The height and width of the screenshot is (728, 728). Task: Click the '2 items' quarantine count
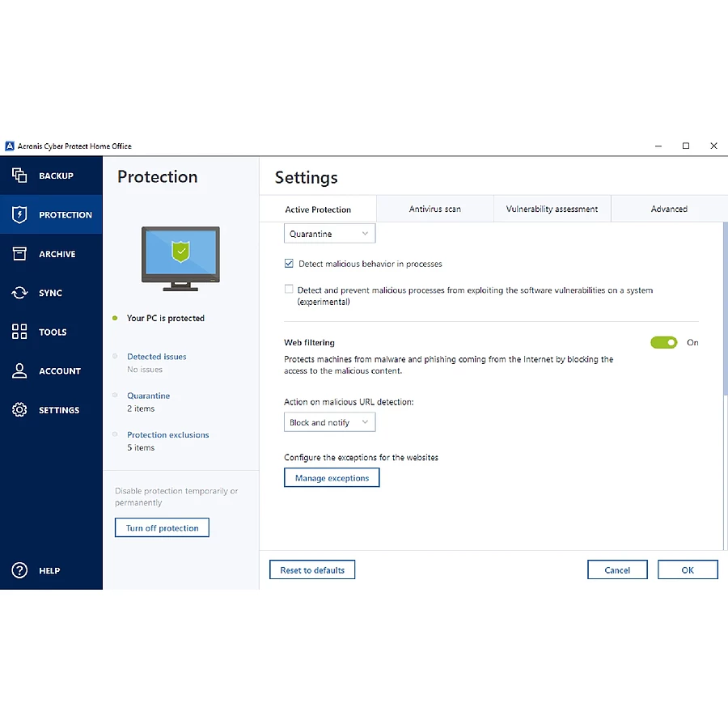point(141,408)
